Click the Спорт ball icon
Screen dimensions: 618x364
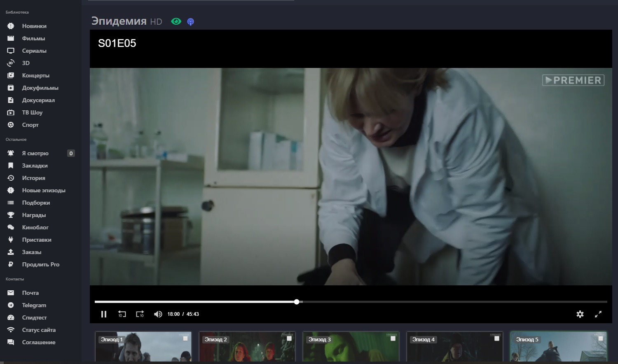tap(11, 125)
